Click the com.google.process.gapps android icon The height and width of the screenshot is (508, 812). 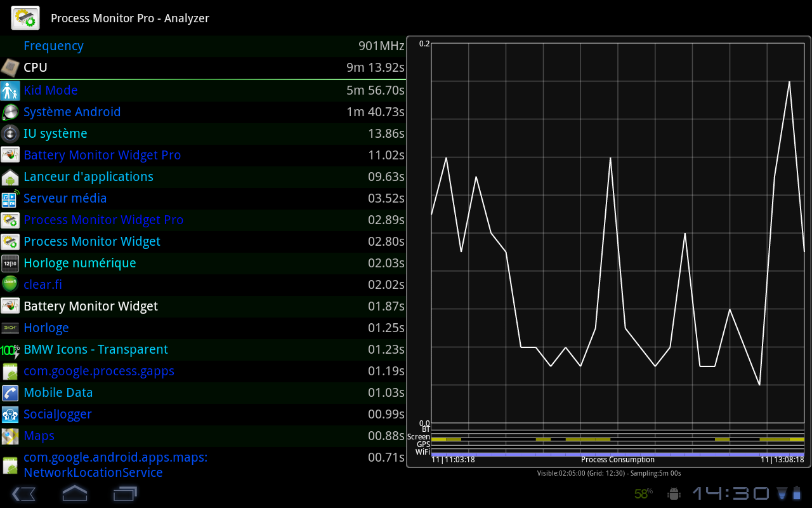10,371
